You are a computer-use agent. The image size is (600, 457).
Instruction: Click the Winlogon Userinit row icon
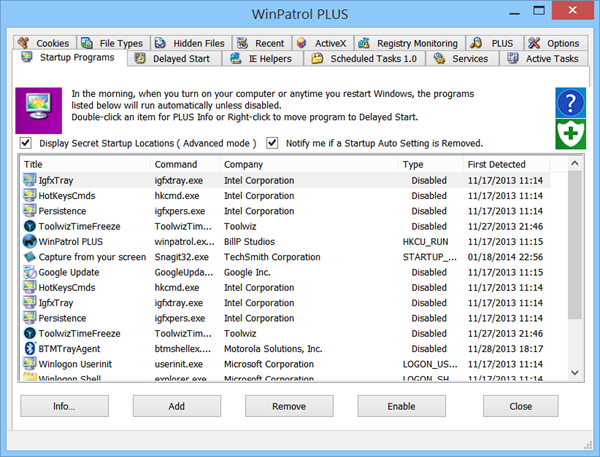30,364
